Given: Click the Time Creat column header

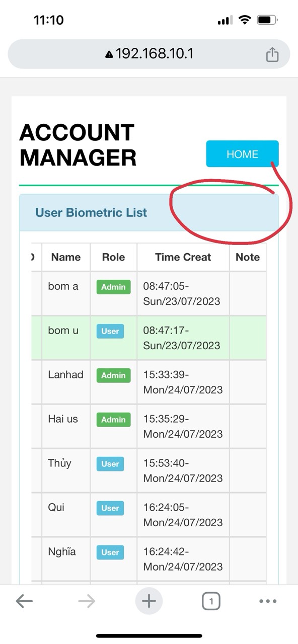Looking at the screenshot, I should [x=183, y=257].
